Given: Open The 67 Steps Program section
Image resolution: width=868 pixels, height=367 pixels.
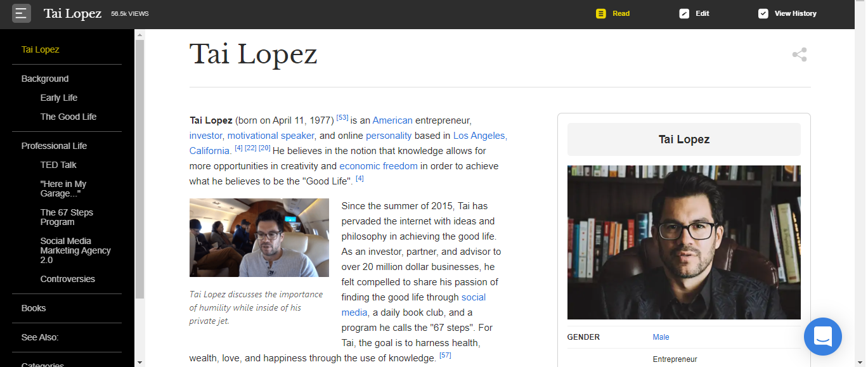Looking at the screenshot, I should click(x=67, y=217).
